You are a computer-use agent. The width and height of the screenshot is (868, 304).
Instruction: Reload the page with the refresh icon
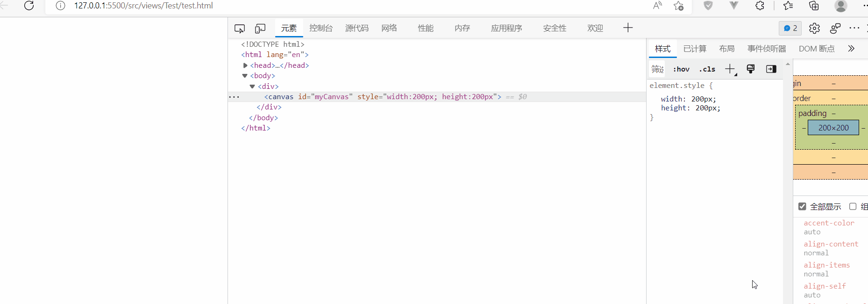[x=29, y=6]
